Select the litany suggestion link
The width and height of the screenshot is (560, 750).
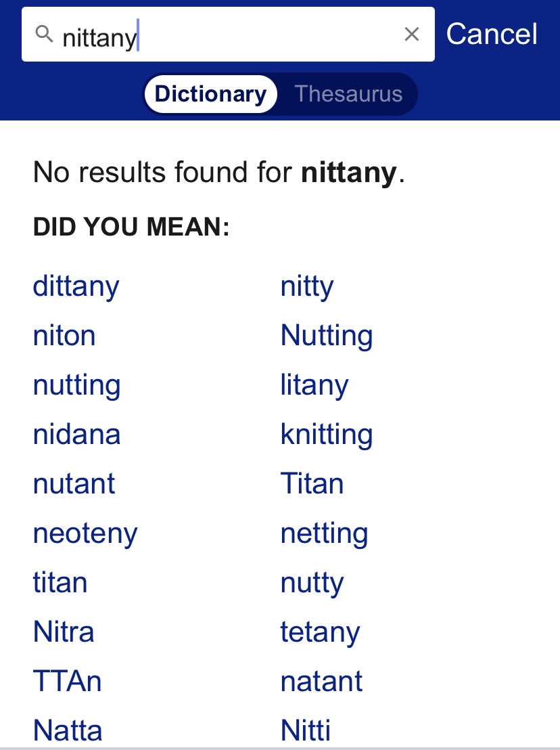coord(314,385)
